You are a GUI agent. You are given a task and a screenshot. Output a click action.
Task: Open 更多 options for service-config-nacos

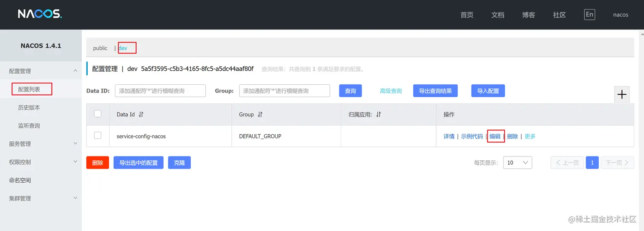pos(530,136)
